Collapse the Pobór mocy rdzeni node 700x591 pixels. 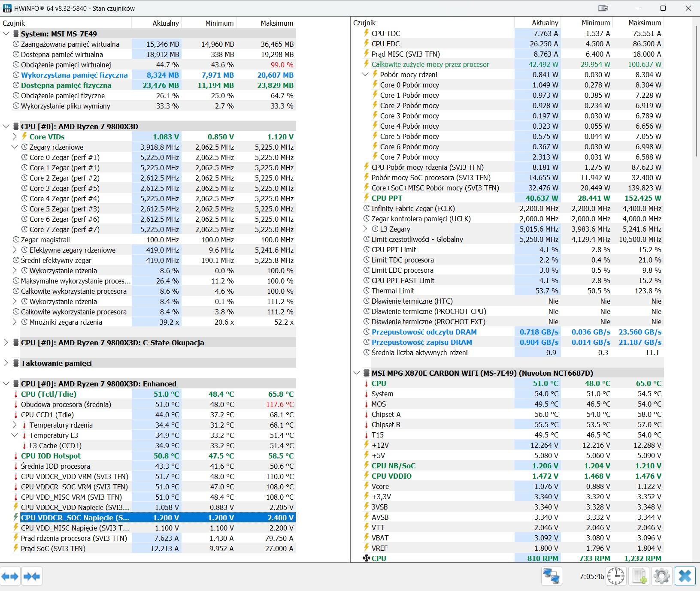click(x=365, y=75)
